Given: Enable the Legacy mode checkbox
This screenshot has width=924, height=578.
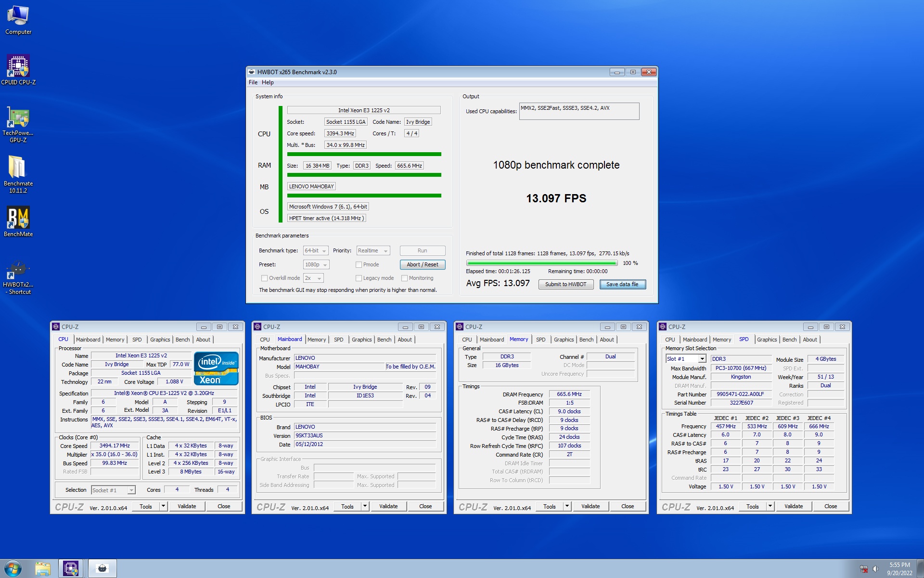Looking at the screenshot, I should [359, 278].
